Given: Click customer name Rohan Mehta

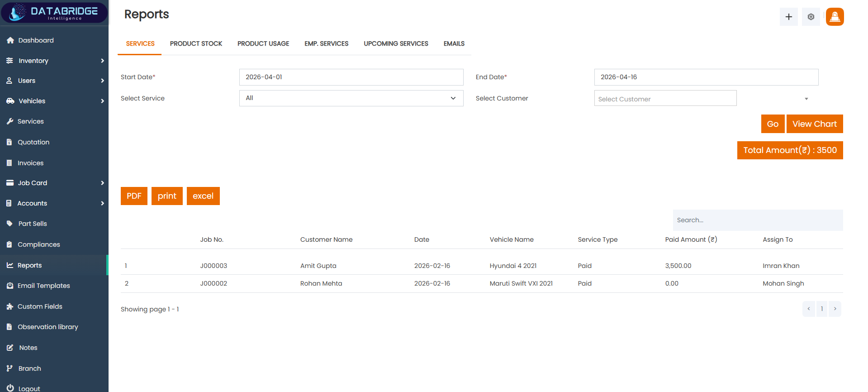Looking at the screenshot, I should [x=321, y=283].
